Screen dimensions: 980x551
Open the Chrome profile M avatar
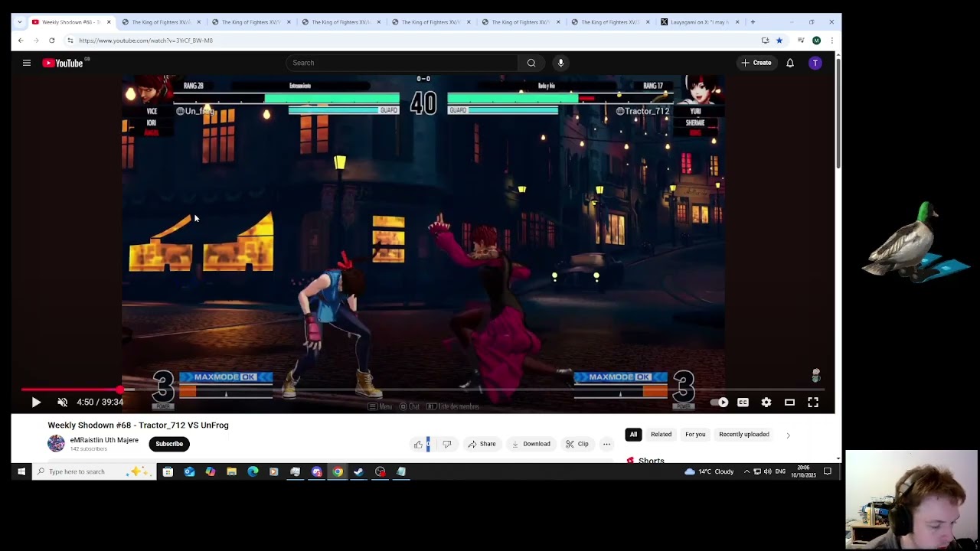click(816, 41)
